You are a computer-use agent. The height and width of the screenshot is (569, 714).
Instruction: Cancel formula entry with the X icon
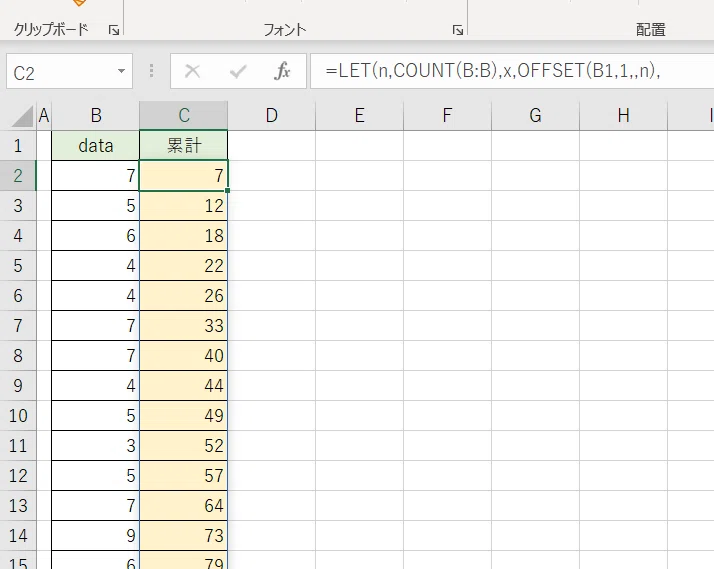pyautogui.click(x=193, y=71)
